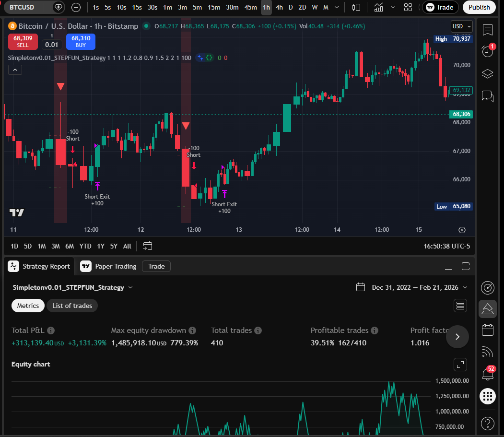Open the Indicators chart icon in the toolbar

pyautogui.click(x=378, y=7)
